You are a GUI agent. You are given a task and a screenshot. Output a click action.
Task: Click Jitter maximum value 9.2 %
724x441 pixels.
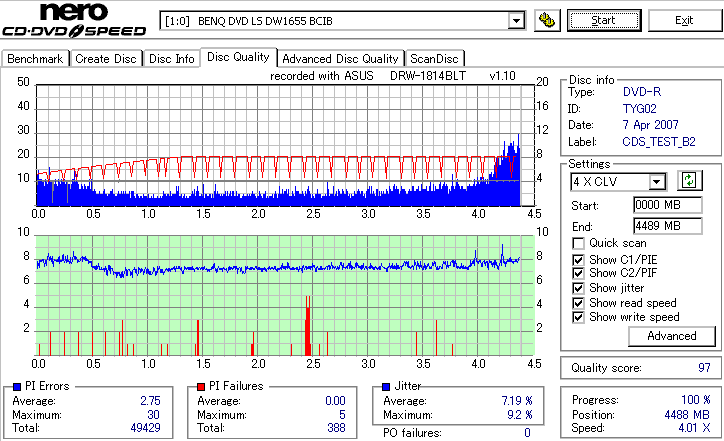(x=519, y=415)
